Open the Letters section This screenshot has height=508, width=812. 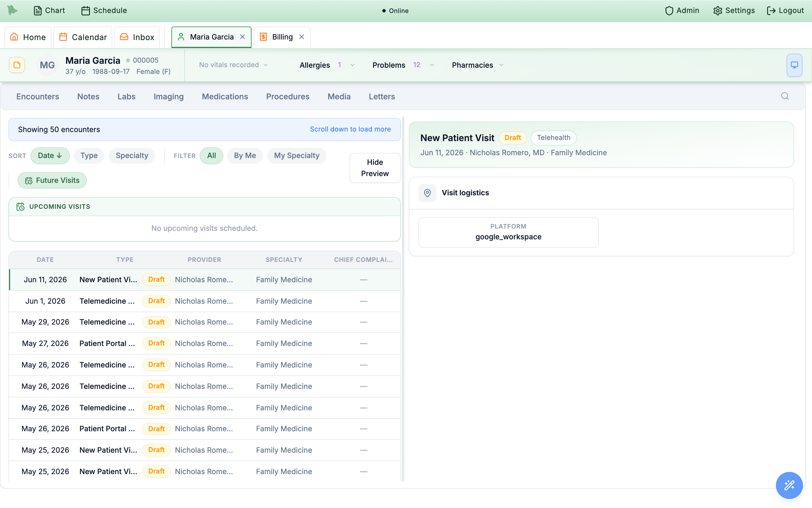tap(381, 97)
